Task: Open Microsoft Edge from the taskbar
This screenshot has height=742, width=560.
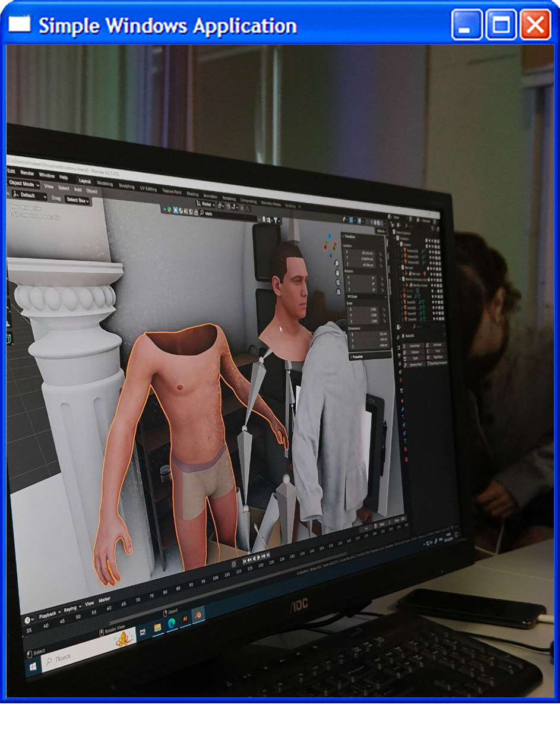Action: (x=172, y=623)
